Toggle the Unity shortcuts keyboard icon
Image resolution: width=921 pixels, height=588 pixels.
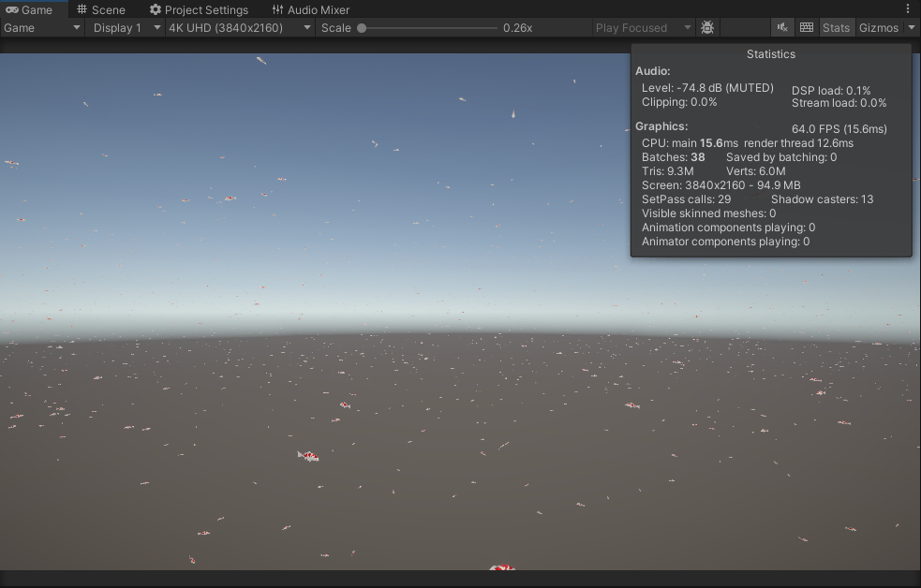tap(807, 27)
